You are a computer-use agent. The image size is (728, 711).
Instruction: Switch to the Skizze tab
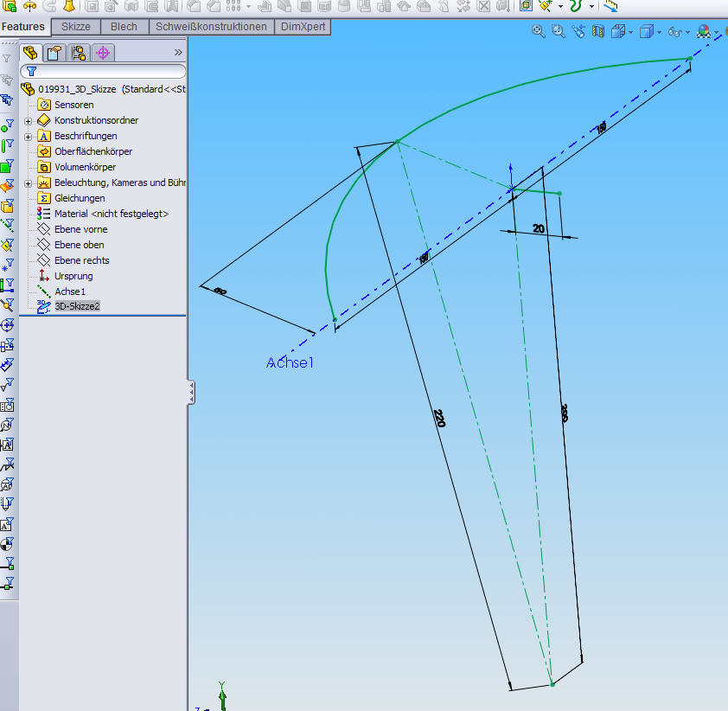76,27
